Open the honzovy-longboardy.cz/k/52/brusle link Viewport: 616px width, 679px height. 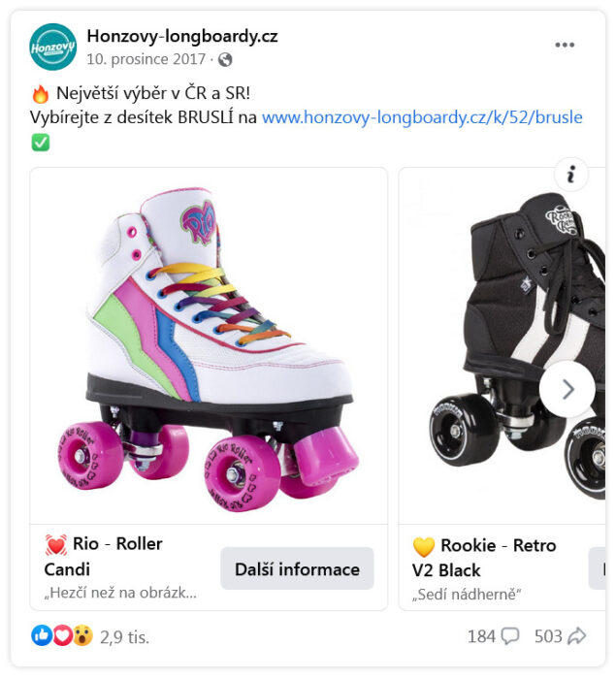point(422,117)
